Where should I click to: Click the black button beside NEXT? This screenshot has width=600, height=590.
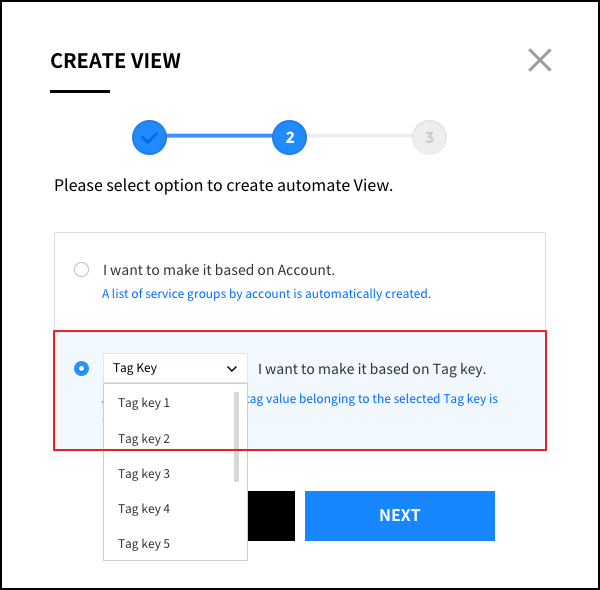271,515
